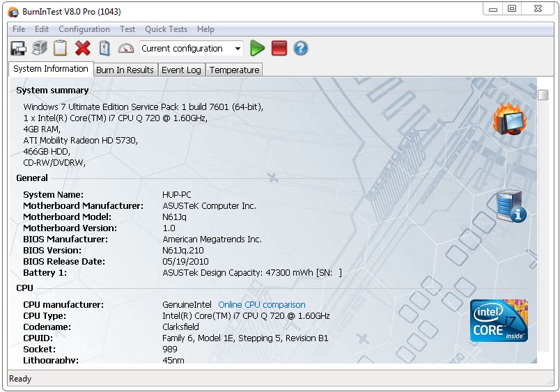The height and width of the screenshot is (392, 560).
Task: Open help with blue question mark icon
Action: [x=301, y=48]
